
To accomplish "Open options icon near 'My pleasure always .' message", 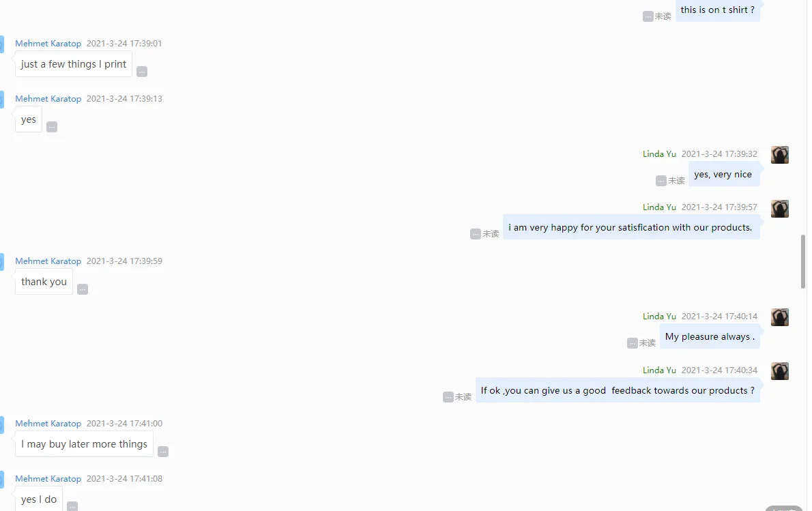I will [633, 343].
